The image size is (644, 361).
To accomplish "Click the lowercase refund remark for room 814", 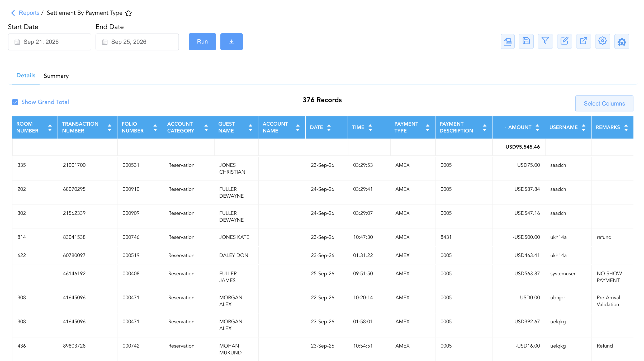I will [604, 237].
